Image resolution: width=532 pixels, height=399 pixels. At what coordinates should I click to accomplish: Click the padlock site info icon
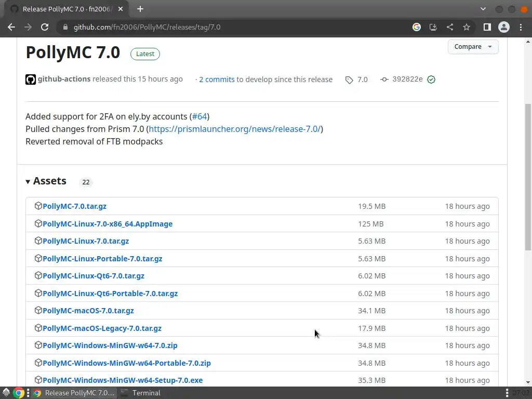[65, 27]
